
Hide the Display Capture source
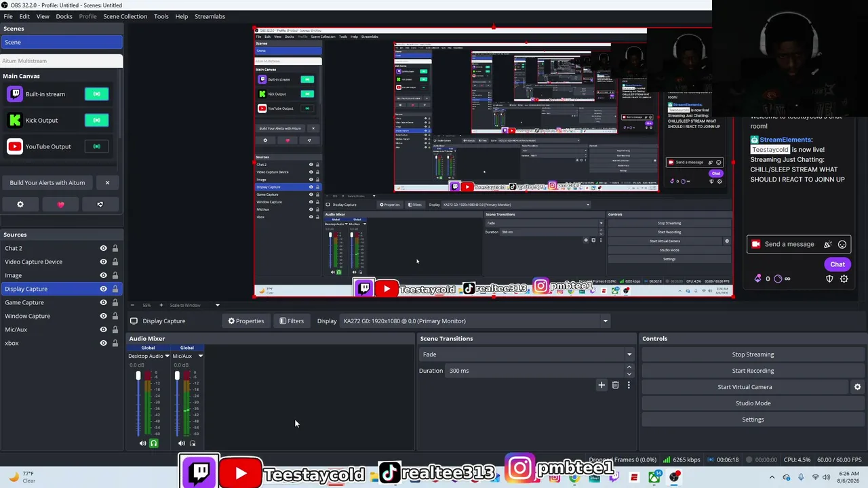click(103, 289)
